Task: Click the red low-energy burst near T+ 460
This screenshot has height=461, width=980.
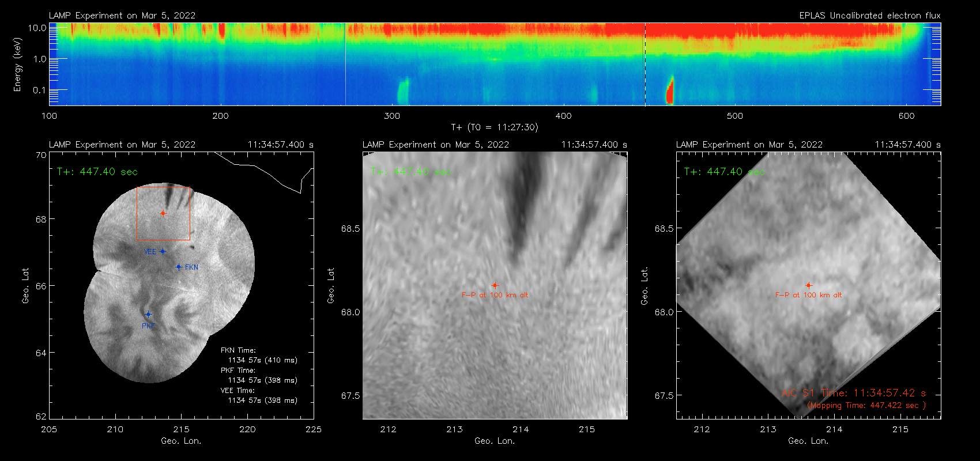Action: click(670, 90)
